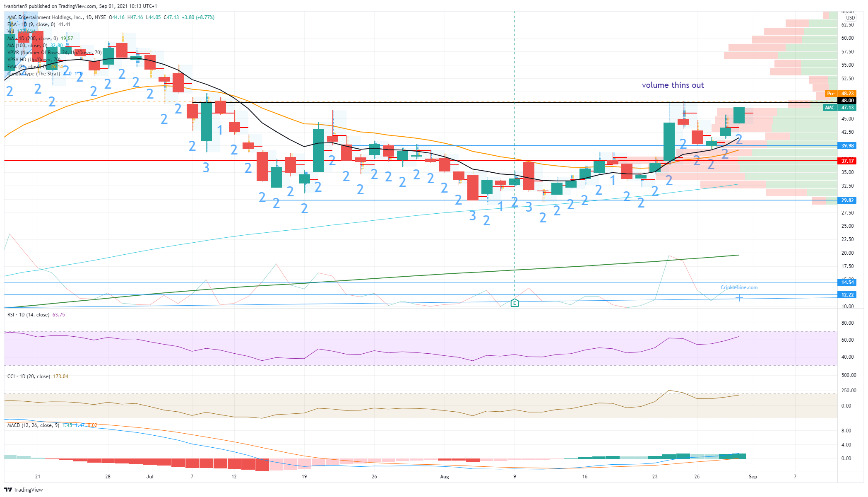This screenshot has height=497, width=868.
Task: Select the MA 1D (200, close, 0) legend
Action: tap(33, 39)
